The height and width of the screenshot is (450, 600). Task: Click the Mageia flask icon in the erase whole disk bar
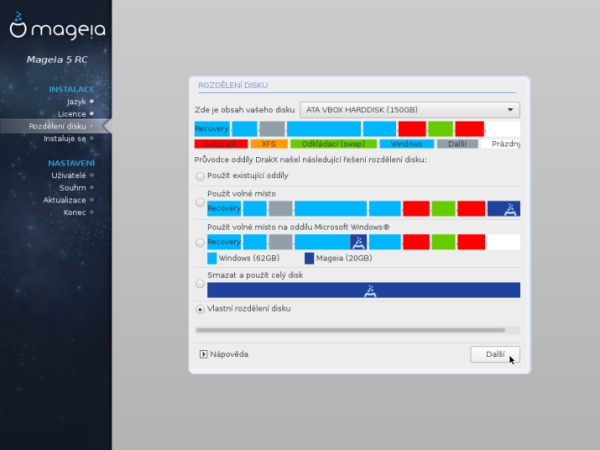(x=370, y=290)
